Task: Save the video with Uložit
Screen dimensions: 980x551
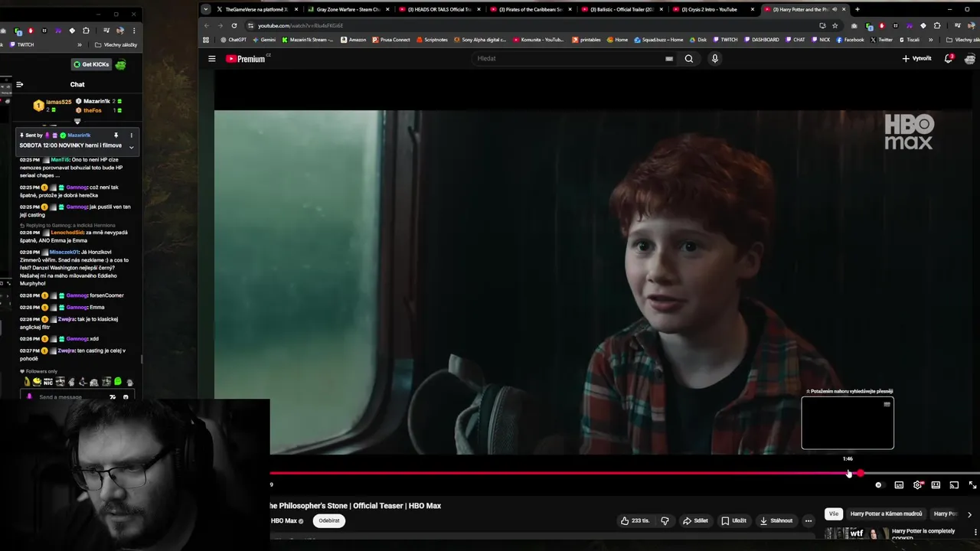Action: [733, 520]
